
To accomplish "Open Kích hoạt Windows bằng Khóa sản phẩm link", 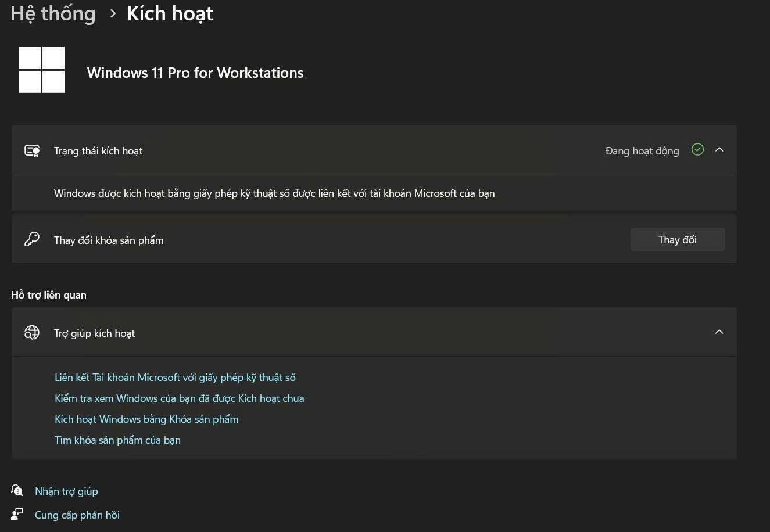I will point(146,419).
